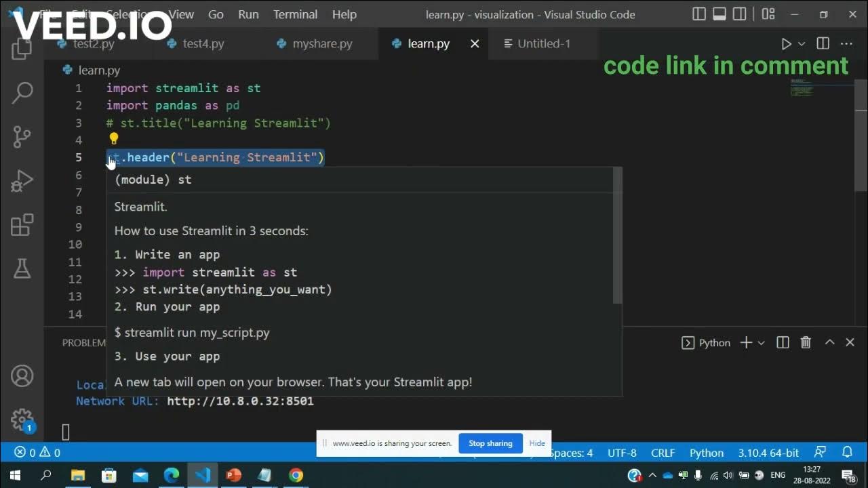The image size is (868, 488).
Task: Split the terminal panel
Action: (783, 342)
